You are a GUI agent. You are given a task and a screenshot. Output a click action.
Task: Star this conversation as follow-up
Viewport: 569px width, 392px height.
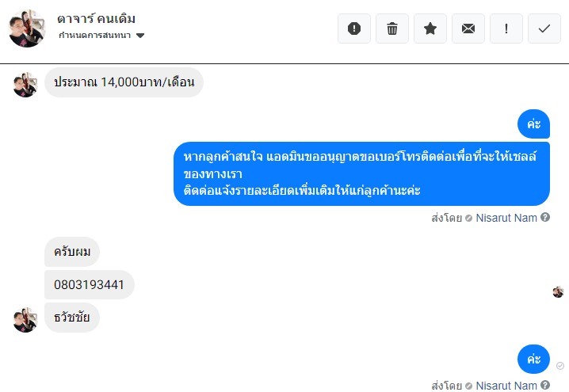point(430,29)
